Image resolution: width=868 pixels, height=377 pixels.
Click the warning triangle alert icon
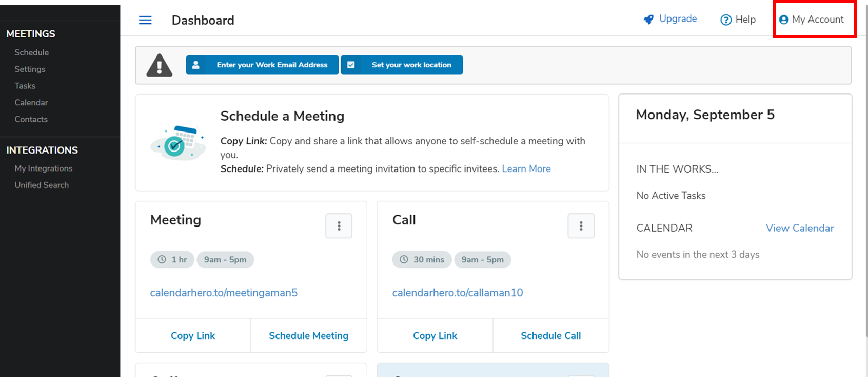160,65
